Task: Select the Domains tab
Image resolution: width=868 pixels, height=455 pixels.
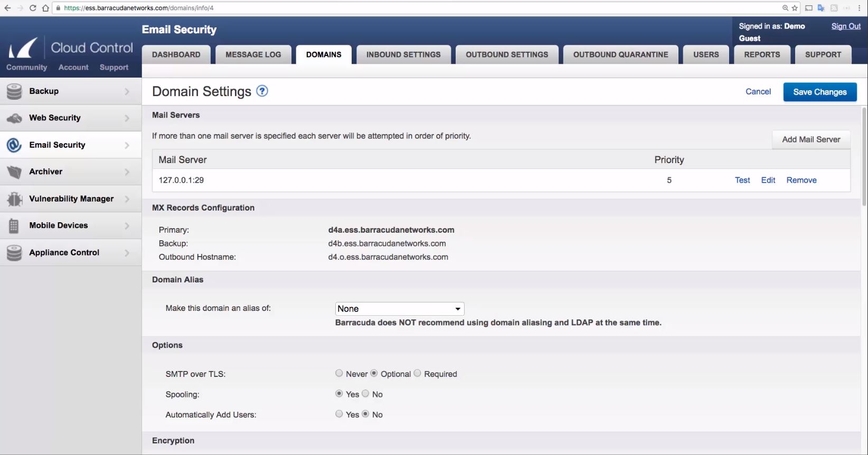Action: [324, 54]
